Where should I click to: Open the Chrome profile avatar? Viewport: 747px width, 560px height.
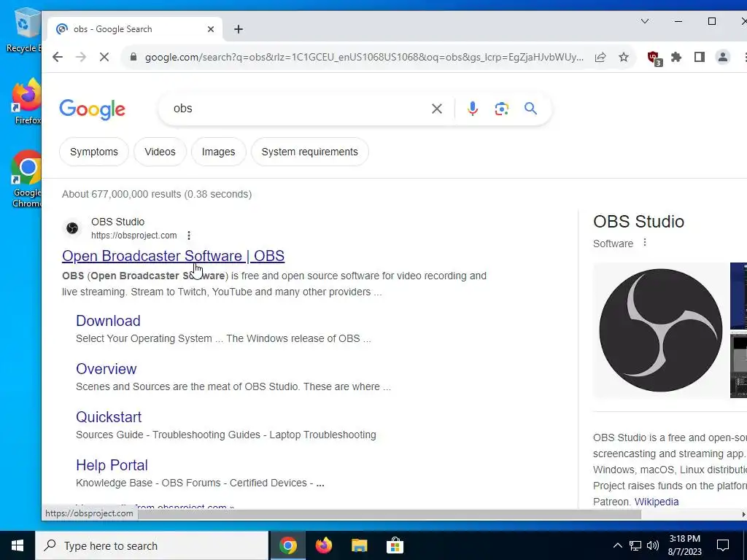point(723,57)
